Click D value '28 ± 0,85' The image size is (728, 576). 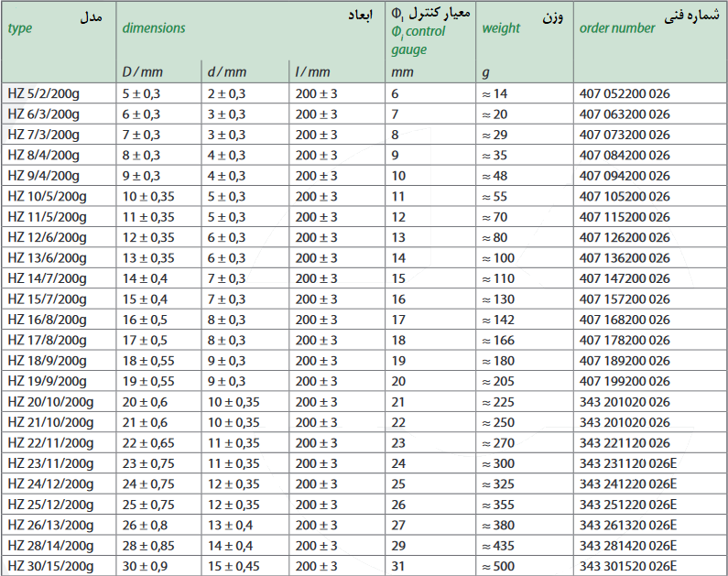(148, 546)
